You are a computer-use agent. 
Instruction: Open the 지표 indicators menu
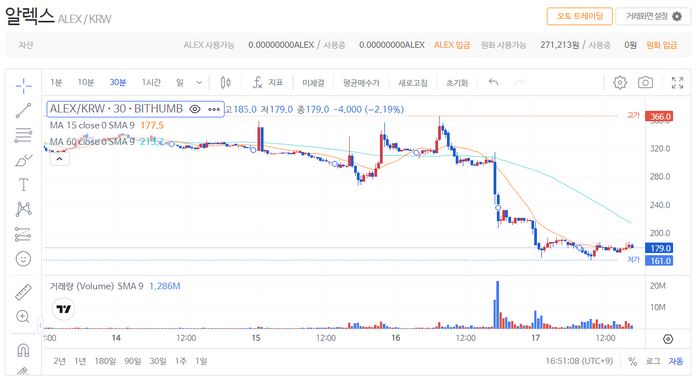[268, 83]
